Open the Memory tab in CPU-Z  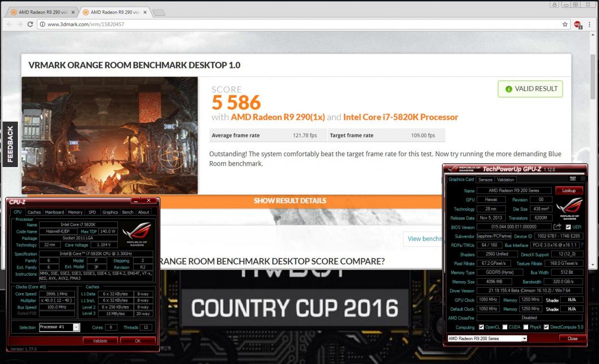coord(75,212)
